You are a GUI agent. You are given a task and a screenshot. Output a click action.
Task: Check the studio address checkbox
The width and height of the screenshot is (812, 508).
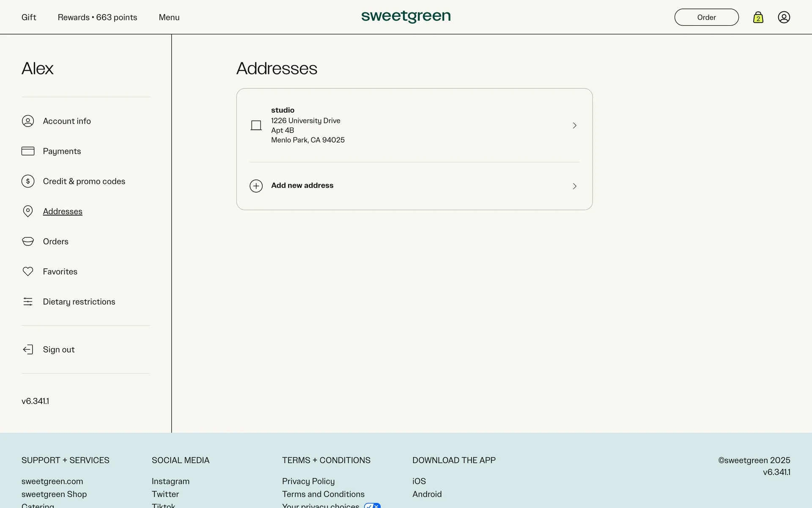click(256, 125)
